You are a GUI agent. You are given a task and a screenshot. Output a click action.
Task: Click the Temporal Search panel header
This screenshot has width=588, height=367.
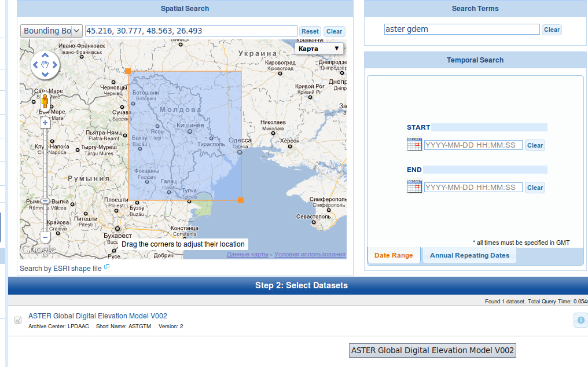click(x=475, y=60)
